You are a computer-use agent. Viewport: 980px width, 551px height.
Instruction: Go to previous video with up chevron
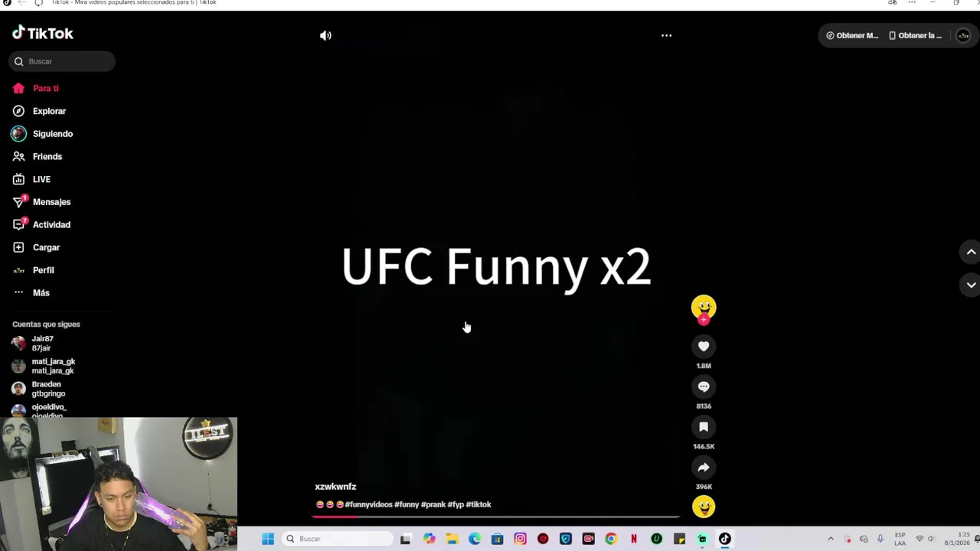[x=971, y=252]
